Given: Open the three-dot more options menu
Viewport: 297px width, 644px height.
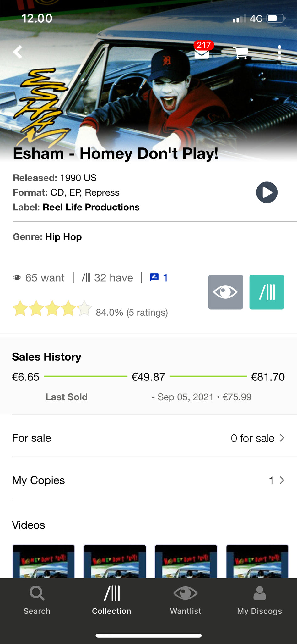Looking at the screenshot, I should pos(279,53).
